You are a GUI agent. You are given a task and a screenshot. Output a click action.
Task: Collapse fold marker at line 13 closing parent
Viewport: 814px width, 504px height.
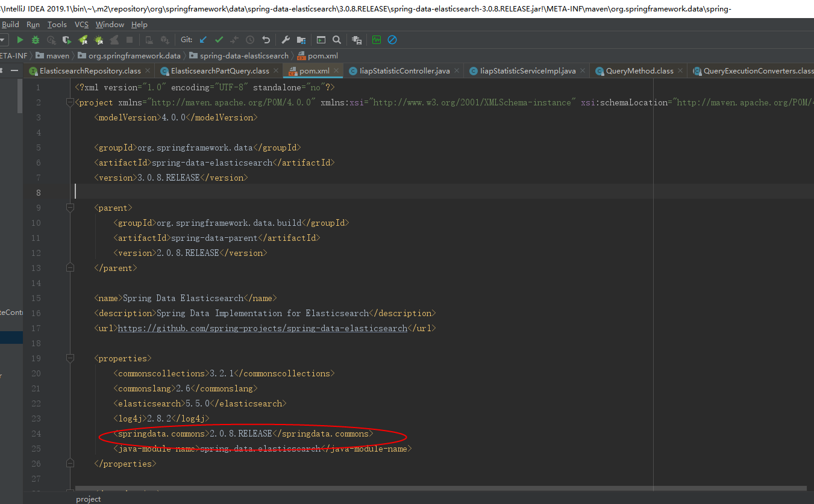(70, 268)
